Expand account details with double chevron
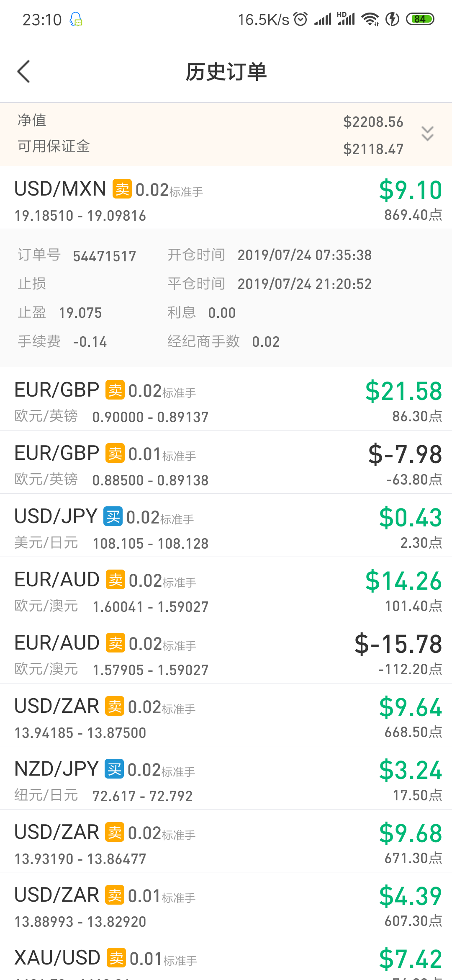 pyautogui.click(x=427, y=134)
